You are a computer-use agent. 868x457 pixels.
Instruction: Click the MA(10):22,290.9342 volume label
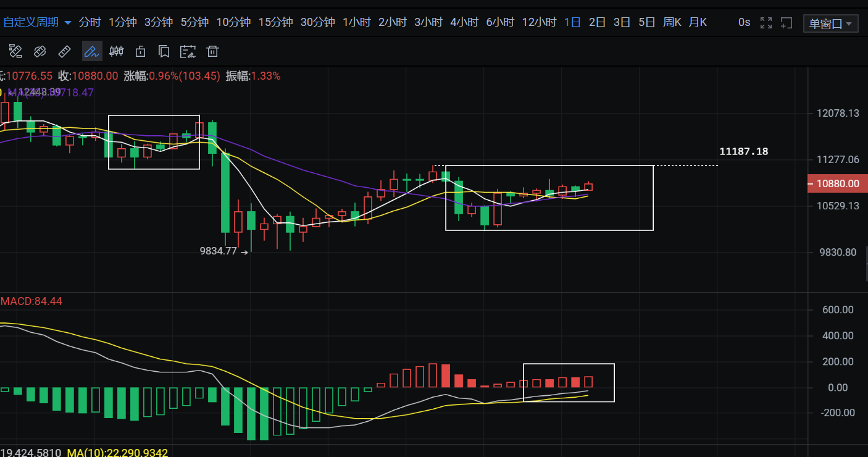coord(117,453)
